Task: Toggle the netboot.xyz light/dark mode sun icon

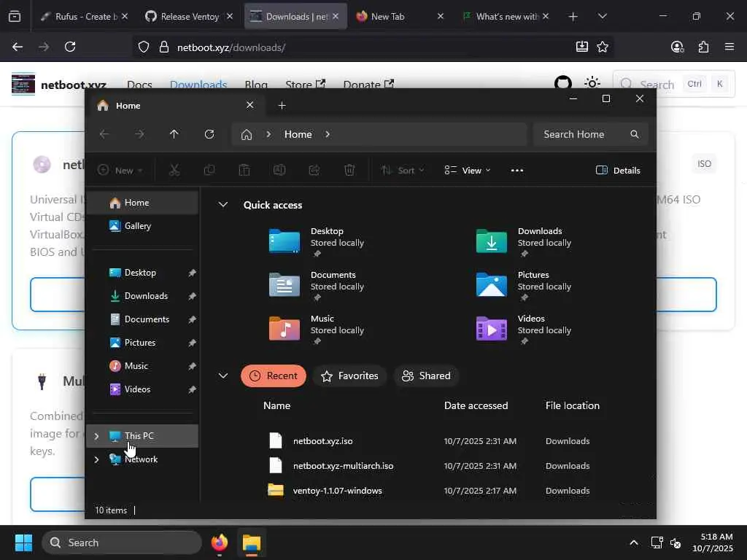Action: point(592,82)
